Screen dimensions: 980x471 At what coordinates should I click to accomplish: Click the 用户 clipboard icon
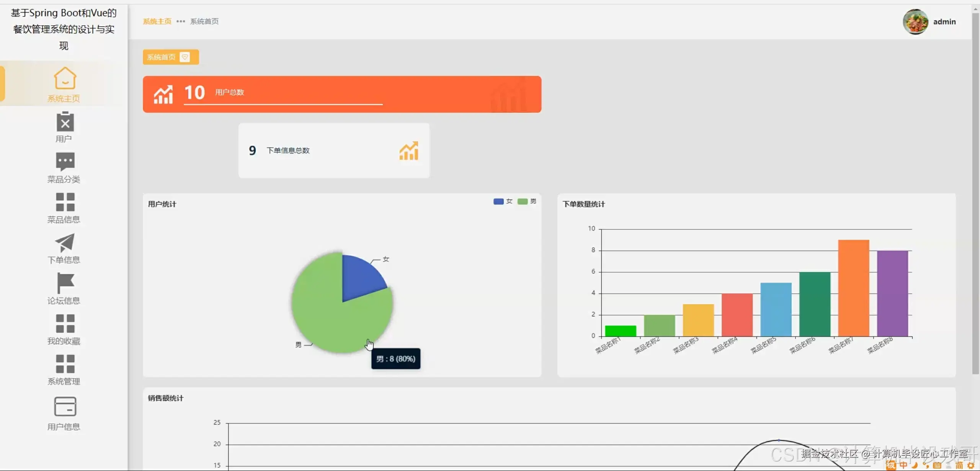(65, 122)
